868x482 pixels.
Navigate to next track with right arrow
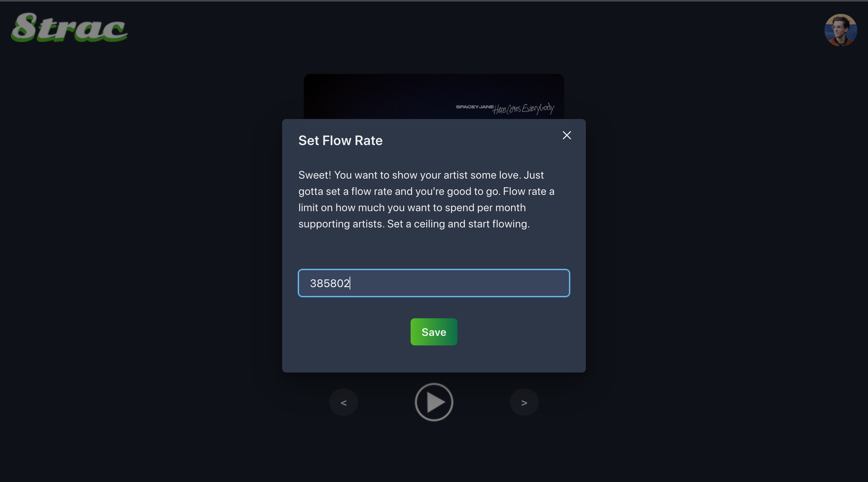[524, 402]
